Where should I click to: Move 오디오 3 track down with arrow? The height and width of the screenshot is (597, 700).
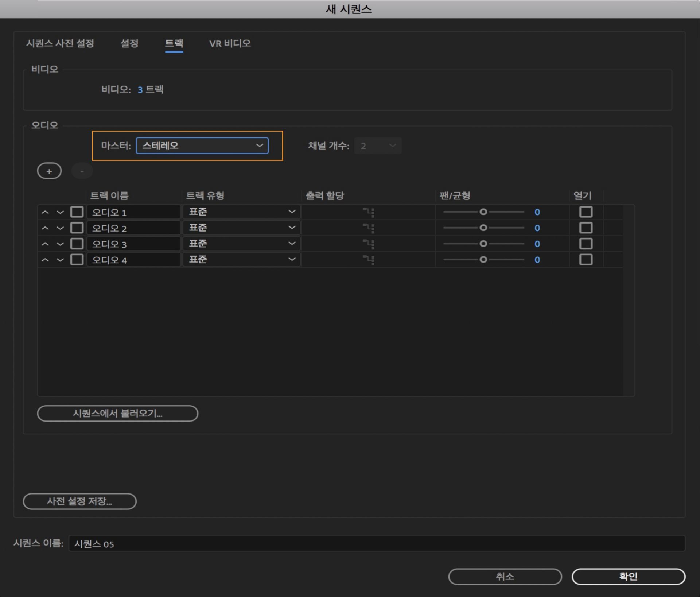[x=60, y=244]
